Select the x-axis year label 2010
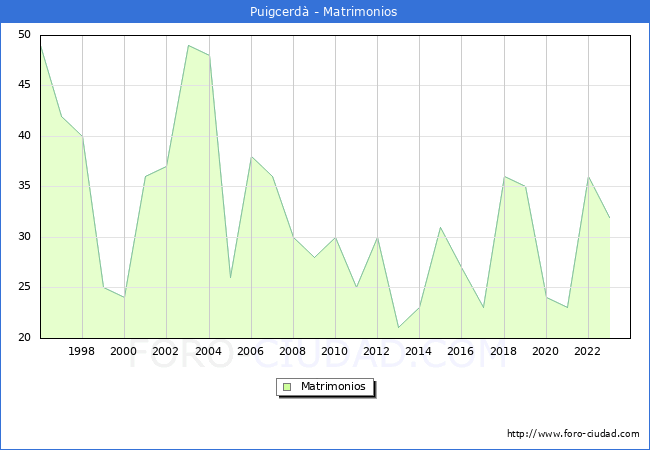Screen dimensions: 650x450 point(335,351)
